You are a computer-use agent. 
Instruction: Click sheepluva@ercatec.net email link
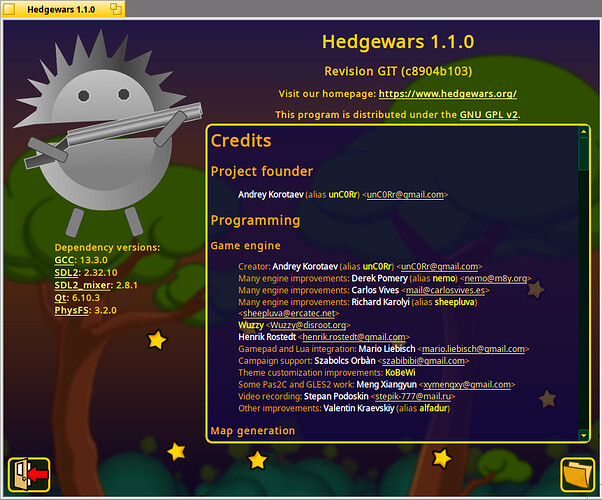point(289,313)
